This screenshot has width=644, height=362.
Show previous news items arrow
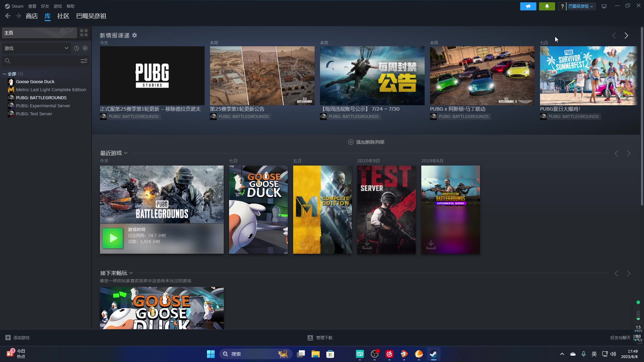(614, 36)
